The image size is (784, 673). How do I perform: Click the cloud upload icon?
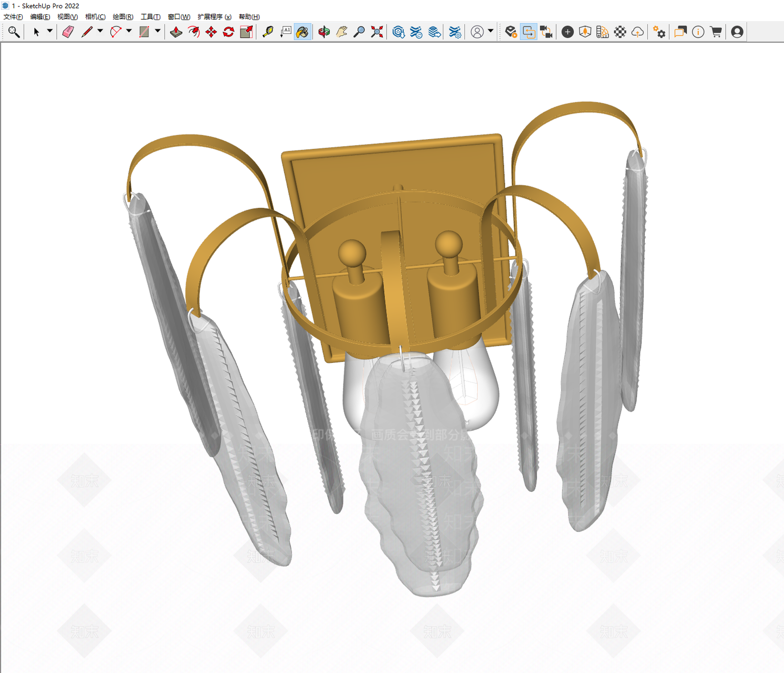(x=638, y=32)
